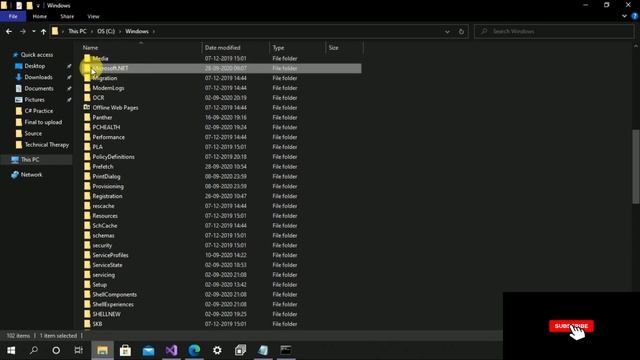
Task: Open Microsoft Store from the taskbar
Action: [x=125, y=350]
